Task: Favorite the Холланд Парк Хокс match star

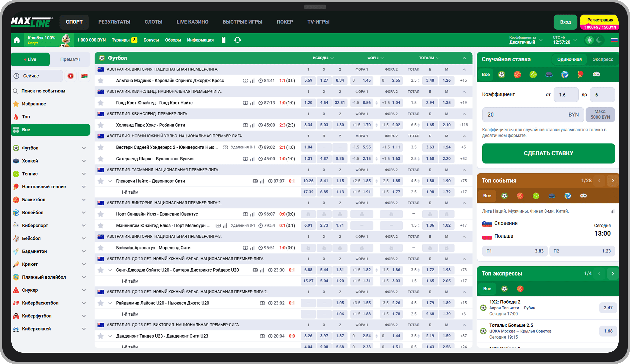Action: [x=101, y=125]
